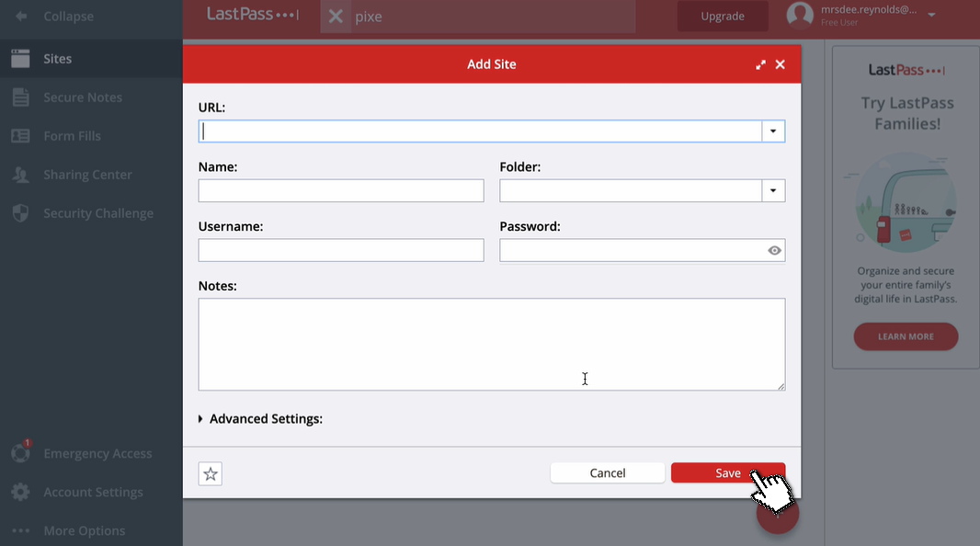Open the URL dropdown arrow
This screenshot has width=980, height=546.
pos(773,131)
